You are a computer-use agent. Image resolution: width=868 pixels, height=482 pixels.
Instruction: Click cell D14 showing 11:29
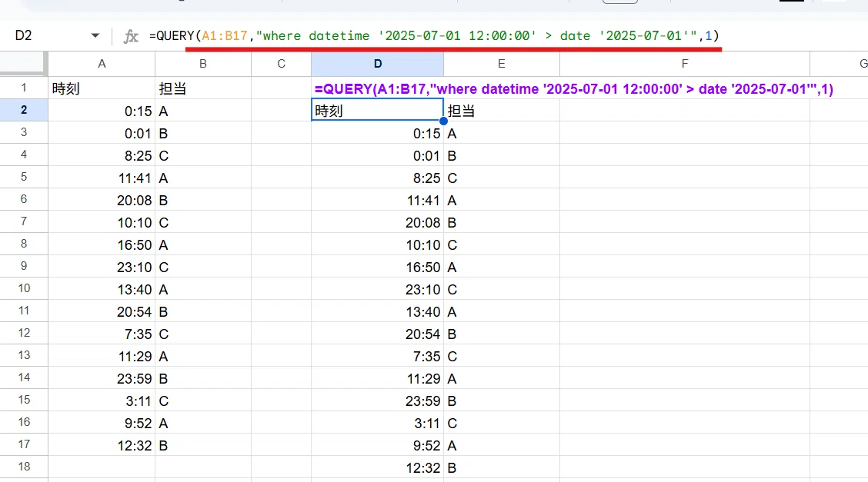tap(378, 378)
